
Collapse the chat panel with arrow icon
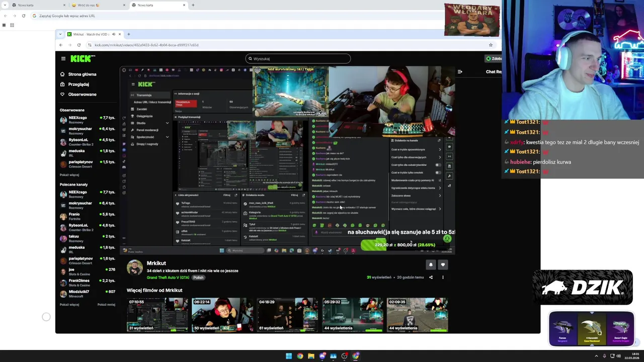[460, 72]
